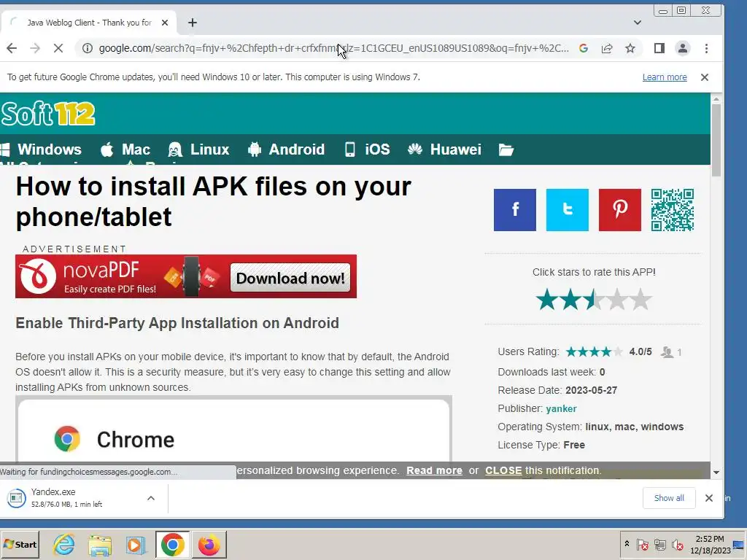This screenshot has width=747, height=560.
Task: Click the Google icon in address bar
Action: coord(583,48)
